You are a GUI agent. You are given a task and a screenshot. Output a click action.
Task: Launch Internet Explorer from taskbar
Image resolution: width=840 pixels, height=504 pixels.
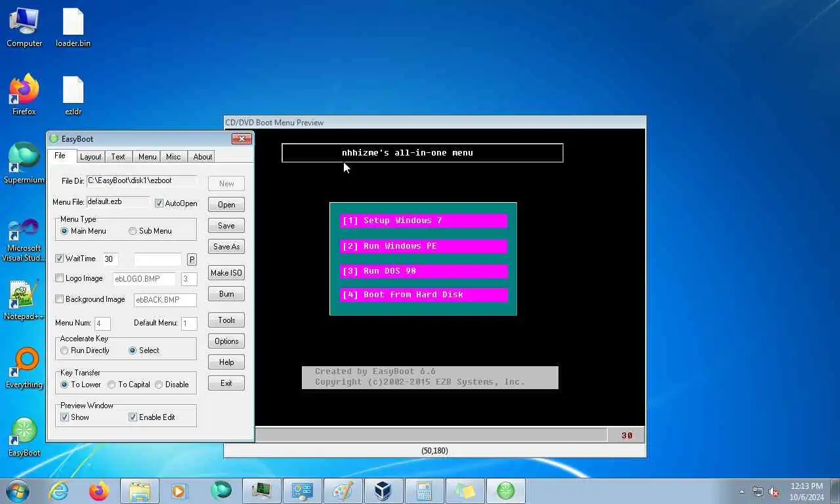pos(59,491)
